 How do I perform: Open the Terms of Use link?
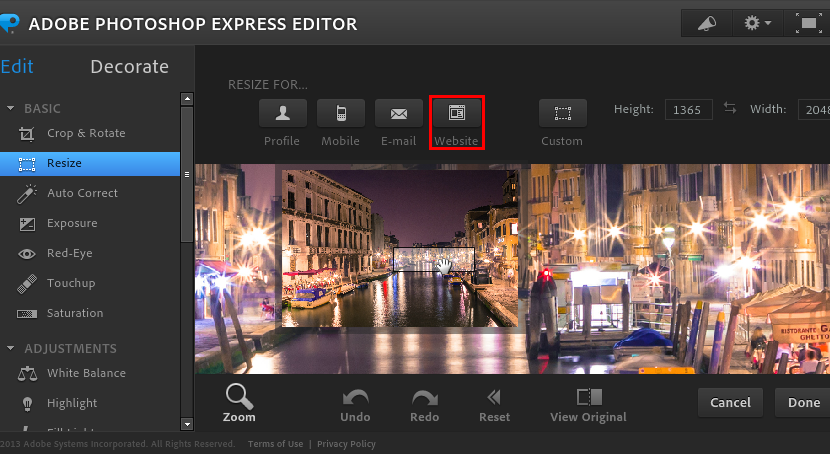coord(275,444)
